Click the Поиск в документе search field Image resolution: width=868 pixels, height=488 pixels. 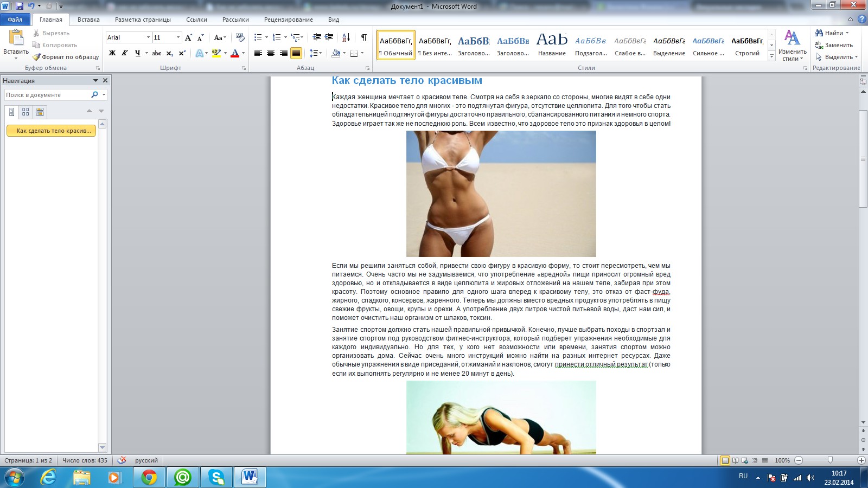click(x=47, y=95)
